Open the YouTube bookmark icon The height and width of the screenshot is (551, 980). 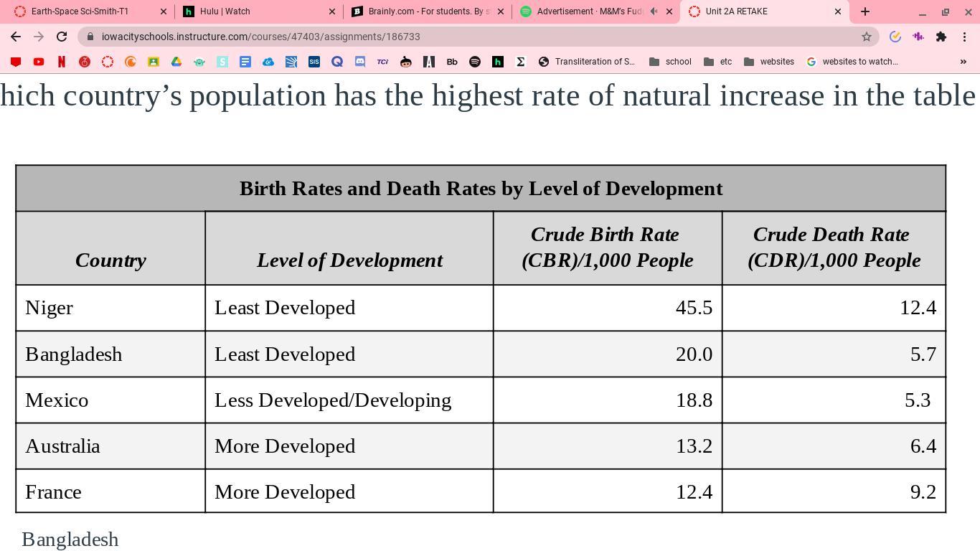point(39,62)
